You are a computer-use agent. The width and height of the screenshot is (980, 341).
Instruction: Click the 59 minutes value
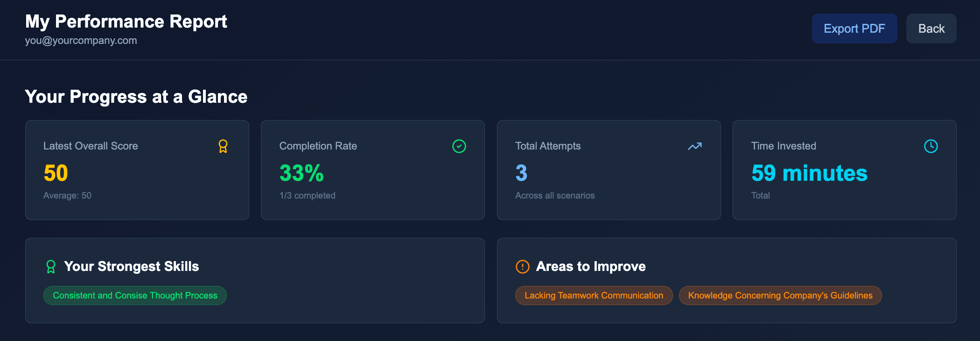[x=809, y=173]
